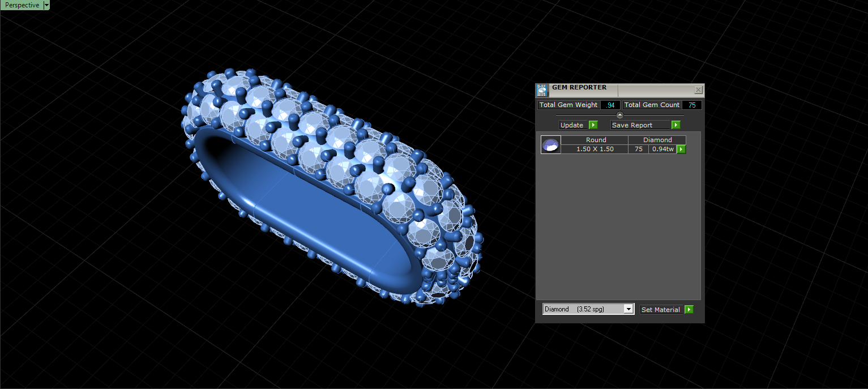
Task: Click the green arrow next to Update
Action: [593, 125]
